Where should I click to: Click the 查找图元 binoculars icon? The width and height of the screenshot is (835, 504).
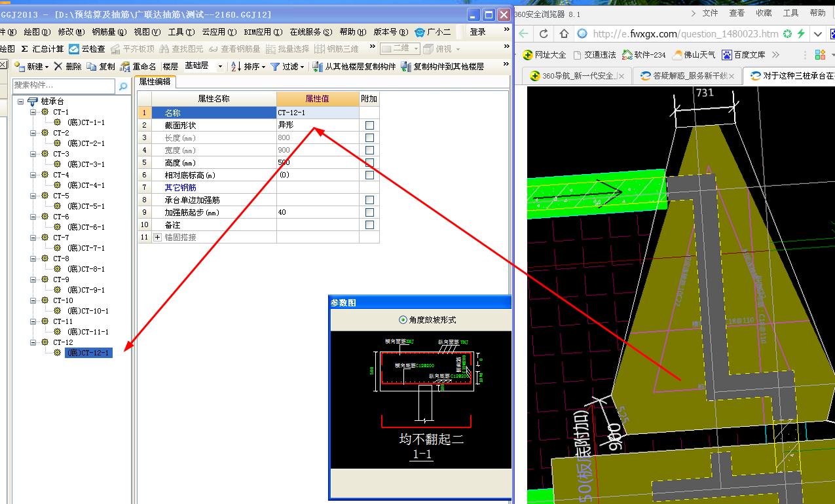pos(164,48)
